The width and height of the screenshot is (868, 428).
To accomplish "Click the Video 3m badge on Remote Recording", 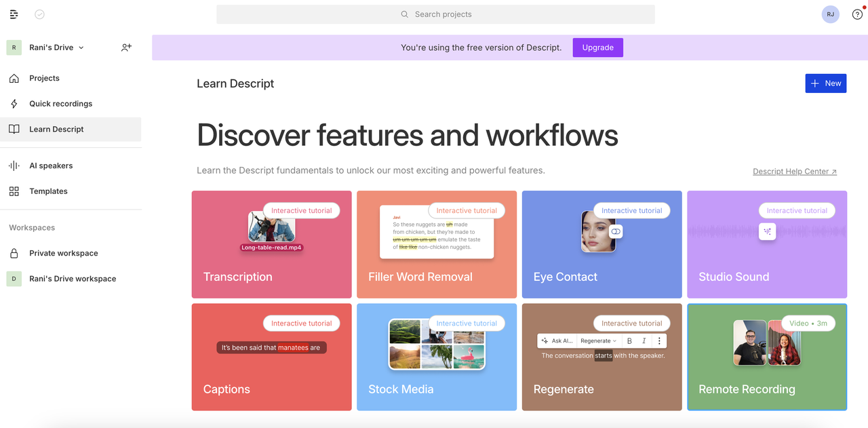I will tap(808, 324).
